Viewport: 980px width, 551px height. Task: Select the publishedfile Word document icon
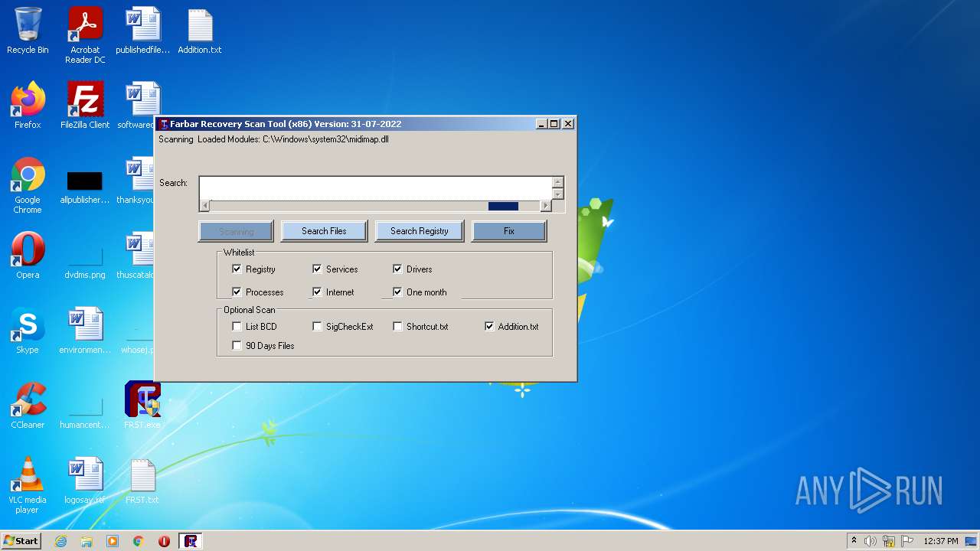point(143,31)
